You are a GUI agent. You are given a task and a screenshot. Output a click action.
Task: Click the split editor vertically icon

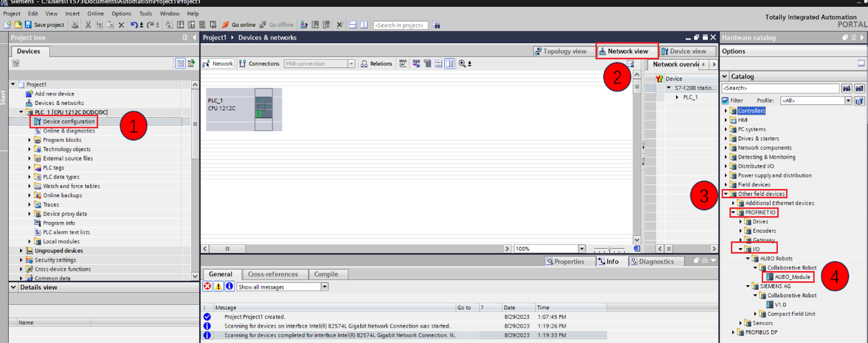[x=364, y=25]
